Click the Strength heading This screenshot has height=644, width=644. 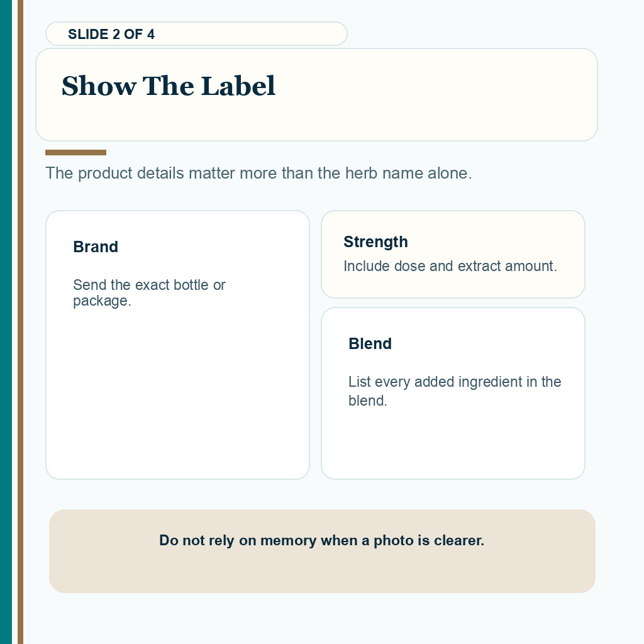[376, 241]
